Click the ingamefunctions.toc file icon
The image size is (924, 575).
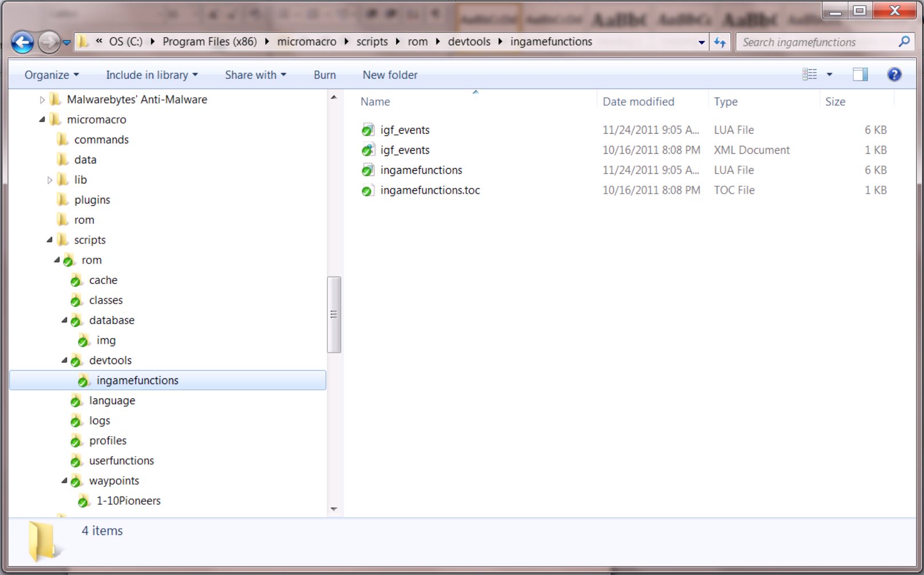click(x=368, y=190)
